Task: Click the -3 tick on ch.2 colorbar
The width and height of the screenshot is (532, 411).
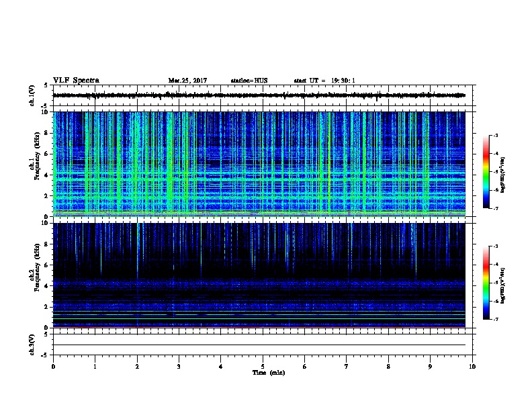Action: click(495, 246)
